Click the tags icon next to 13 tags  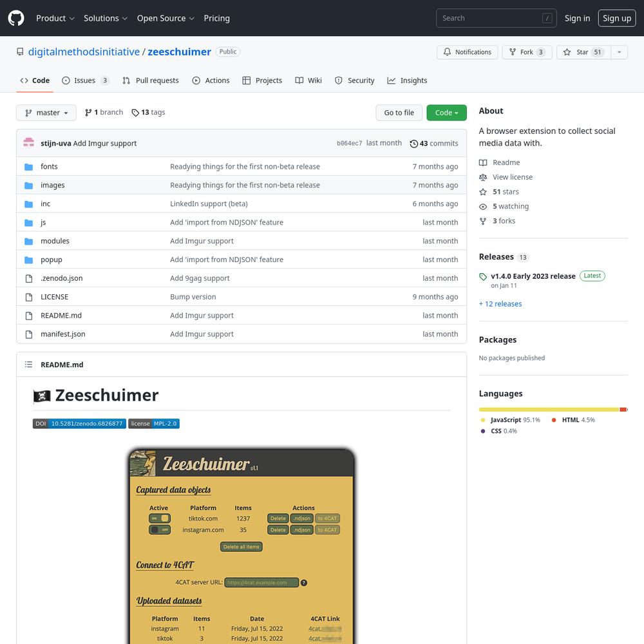click(x=135, y=113)
